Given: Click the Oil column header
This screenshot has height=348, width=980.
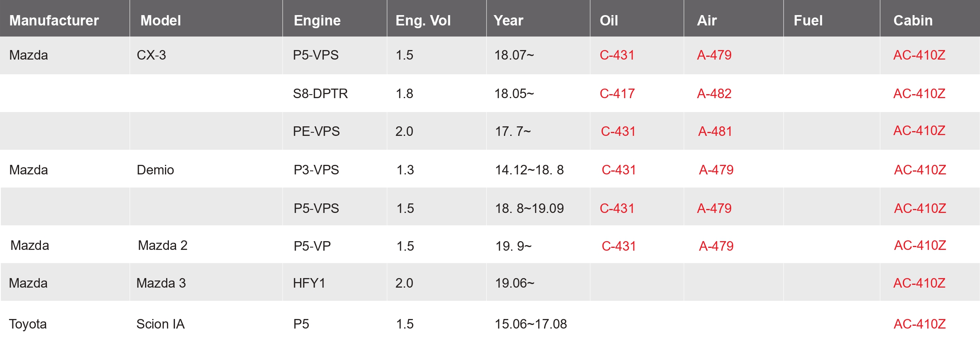Looking at the screenshot, I should coord(609,21).
